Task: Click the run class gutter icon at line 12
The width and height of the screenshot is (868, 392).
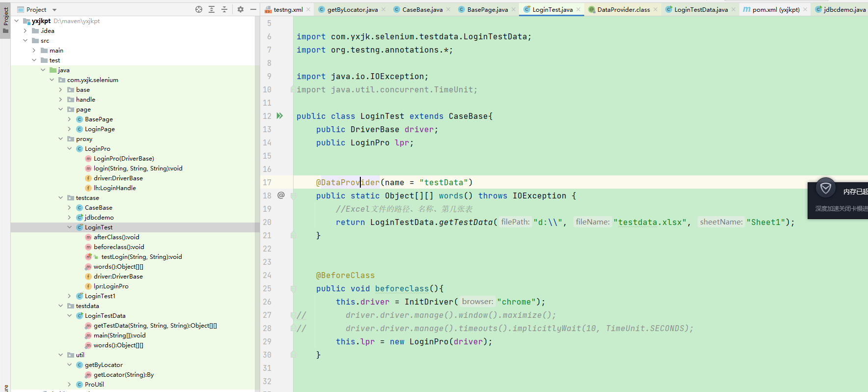Action: pyautogui.click(x=280, y=116)
